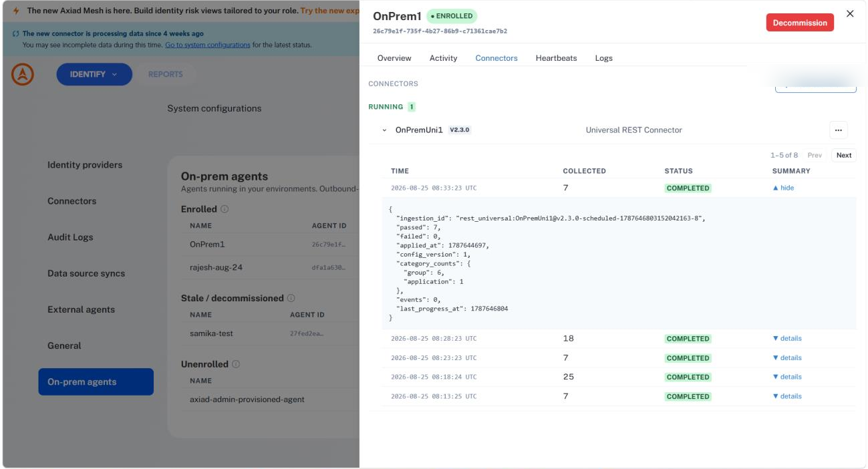Select On-prem agents in the sidebar

tap(96, 381)
